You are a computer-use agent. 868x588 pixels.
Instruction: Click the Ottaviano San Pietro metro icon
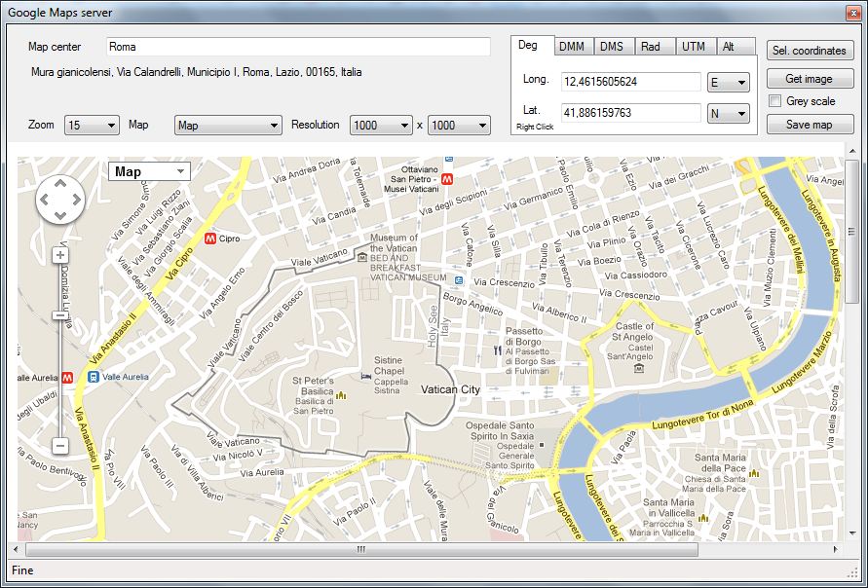pyautogui.click(x=447, y=179)
